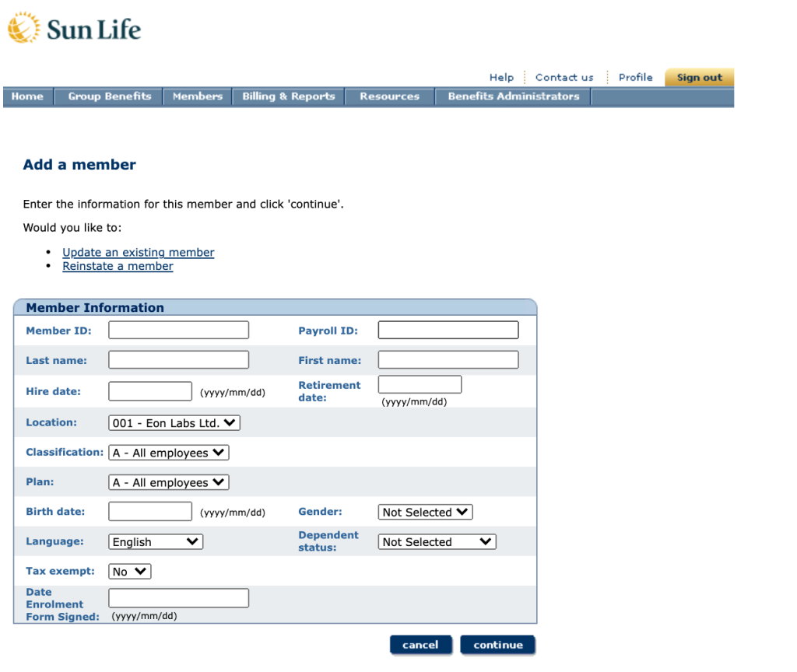Navigate to Benefits Administrators tab

click(x=513, y=96)
